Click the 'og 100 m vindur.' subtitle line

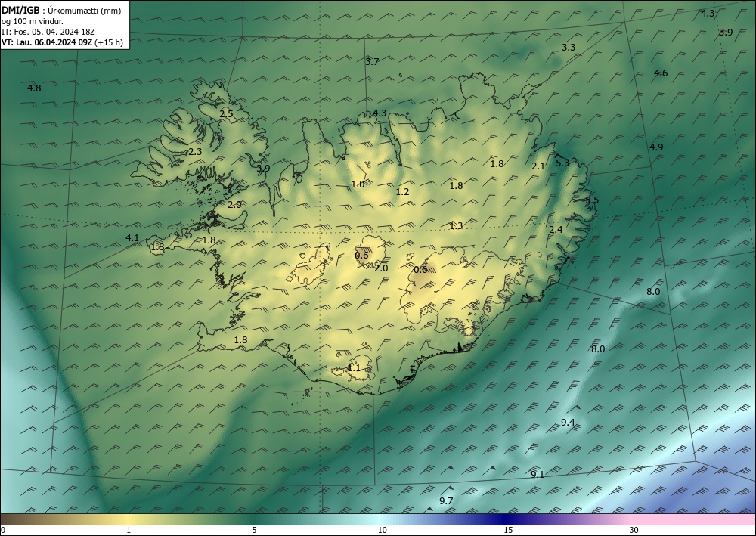point(33,21)
